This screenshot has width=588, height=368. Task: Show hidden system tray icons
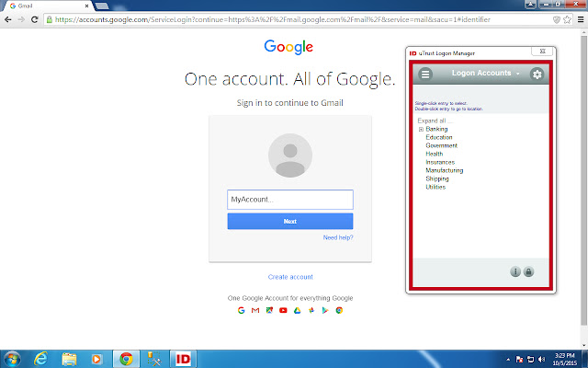pos(508,360)
